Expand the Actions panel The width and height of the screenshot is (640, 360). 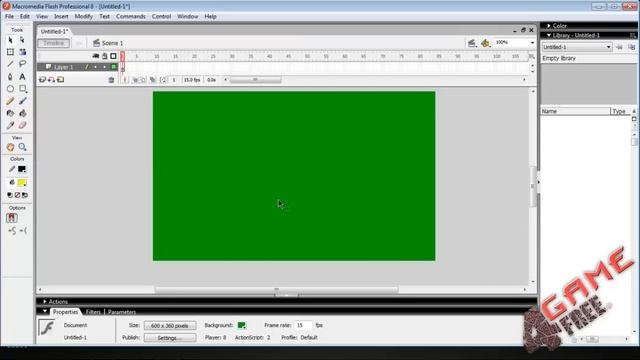44,302
